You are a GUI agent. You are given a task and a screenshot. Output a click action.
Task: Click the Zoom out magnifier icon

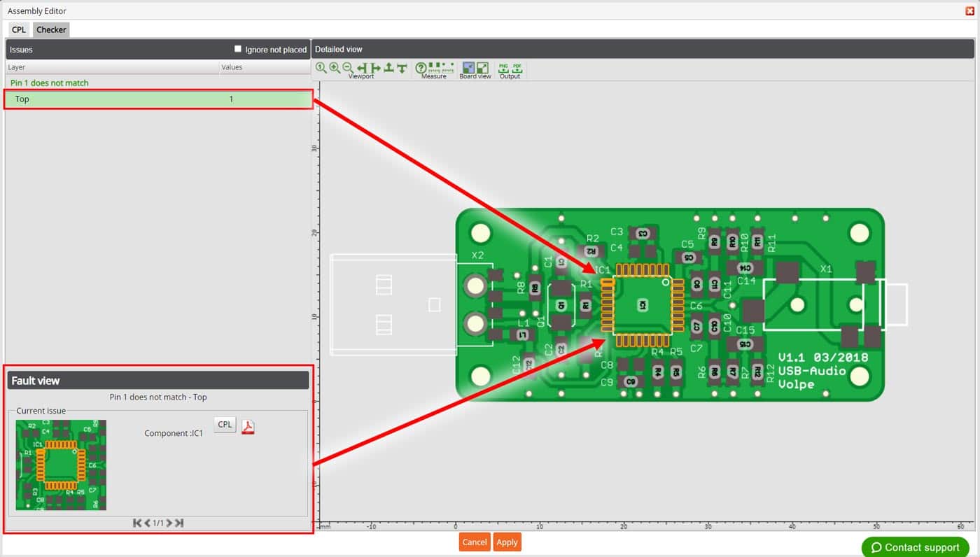348,67
